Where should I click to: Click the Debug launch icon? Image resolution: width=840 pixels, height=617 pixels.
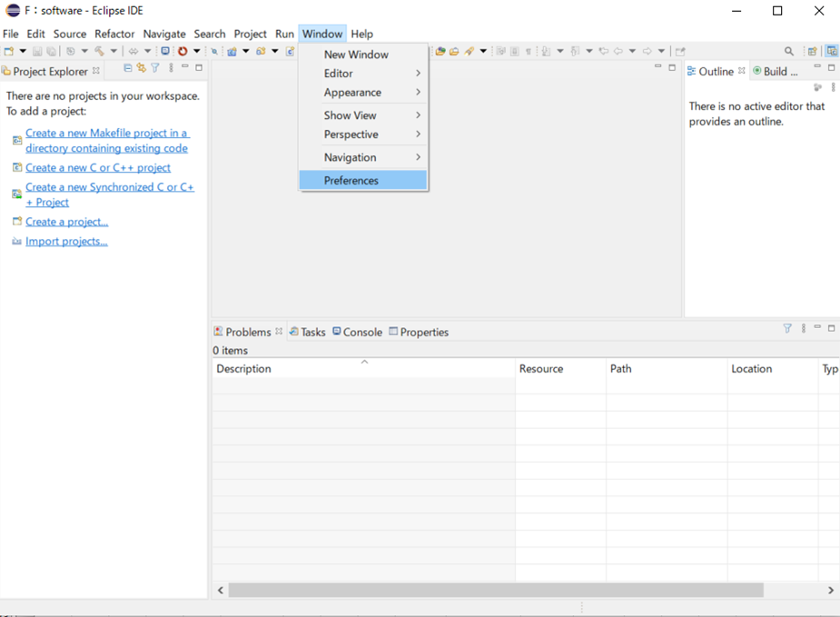[166, 51]
